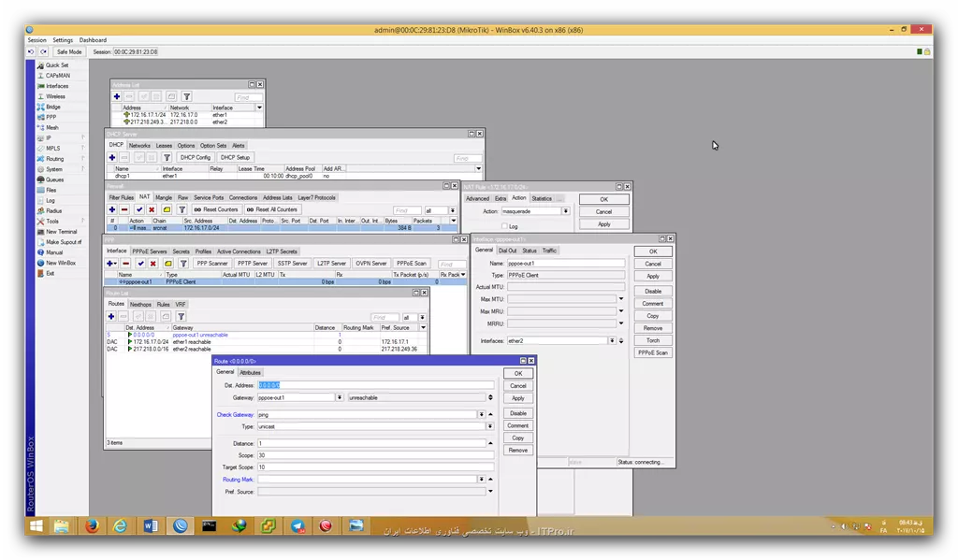
Task: Open Firefox from the taskbar
Action: 93,525
